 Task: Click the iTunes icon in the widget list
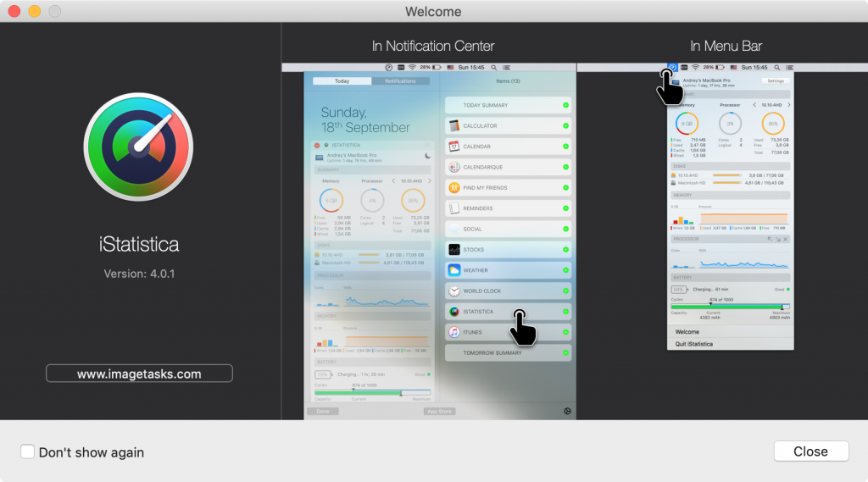pos(454,332)
